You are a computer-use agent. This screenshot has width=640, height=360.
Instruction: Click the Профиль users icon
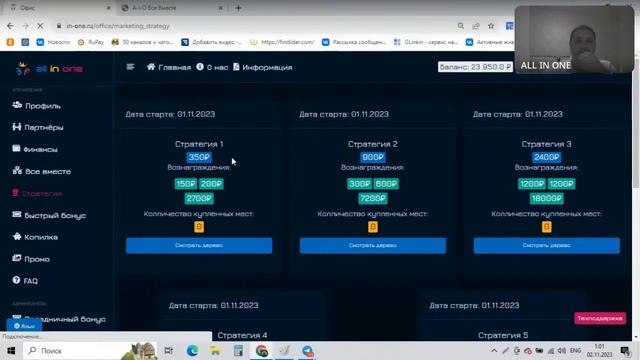coord(17,105)
